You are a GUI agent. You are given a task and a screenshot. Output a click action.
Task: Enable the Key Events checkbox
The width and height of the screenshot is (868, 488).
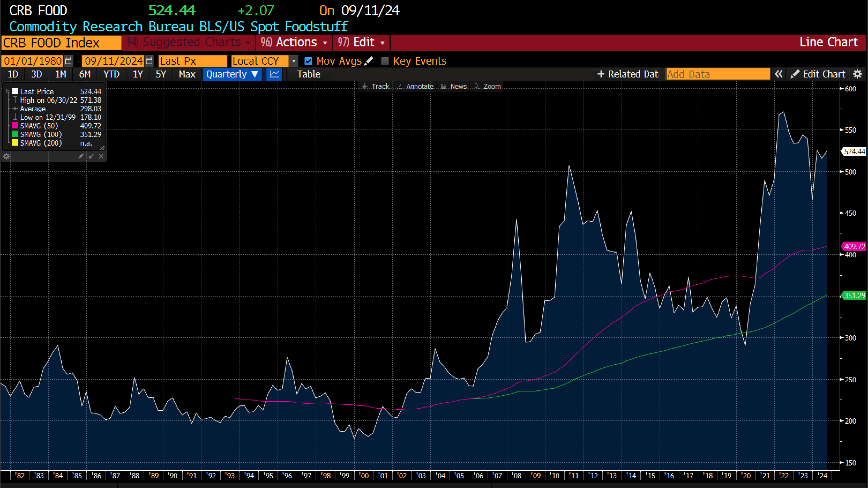click(385, 61)
